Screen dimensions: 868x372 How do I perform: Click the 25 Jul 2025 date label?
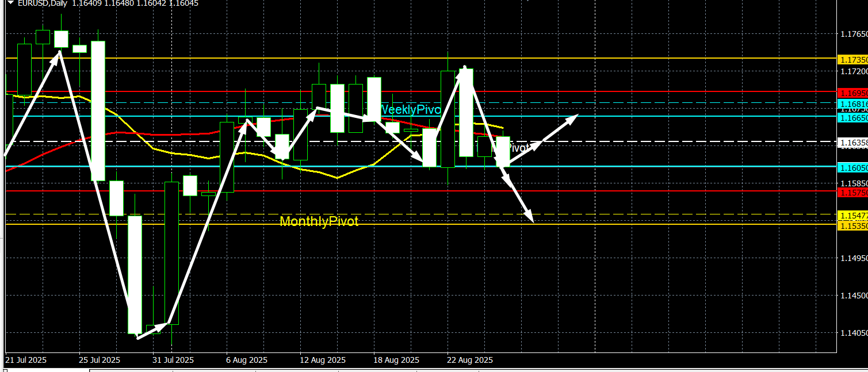[x=100, y=361]
